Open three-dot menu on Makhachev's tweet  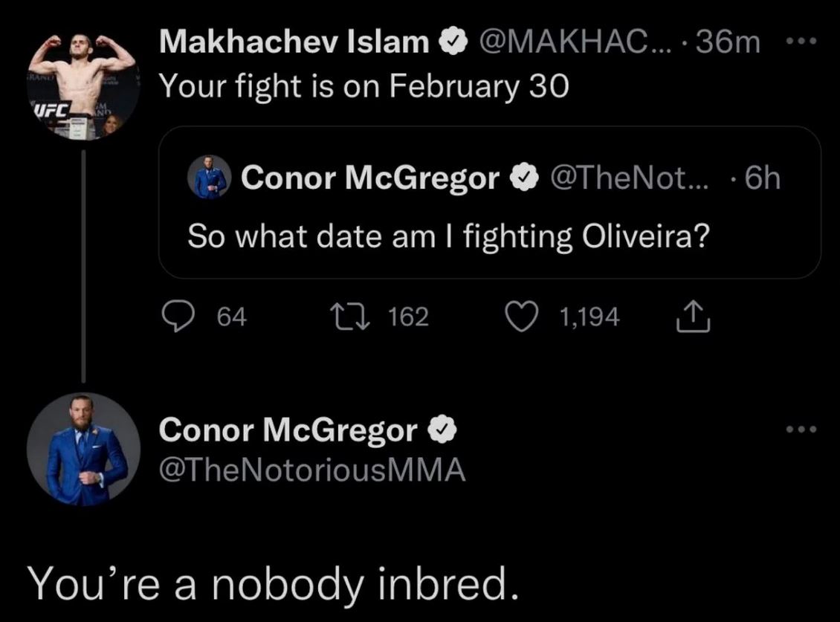point(801,41)
